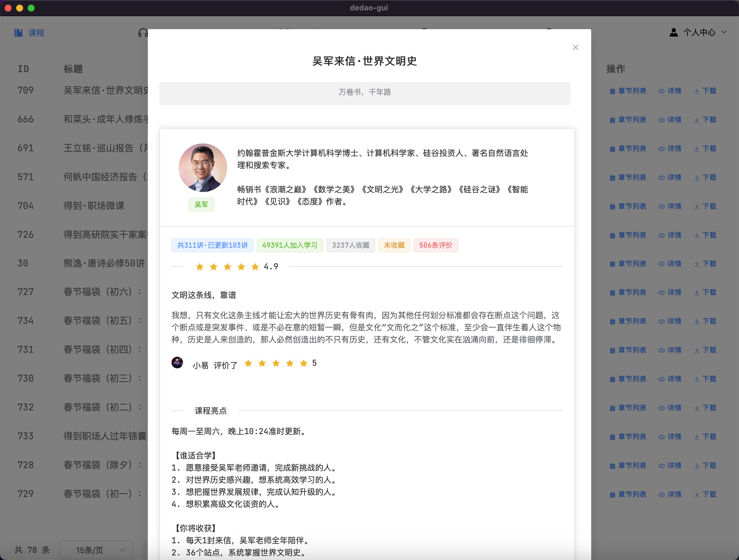Click the 吴军 name tag under portrait
Screen dimensions: 739x560
[201, 204]
